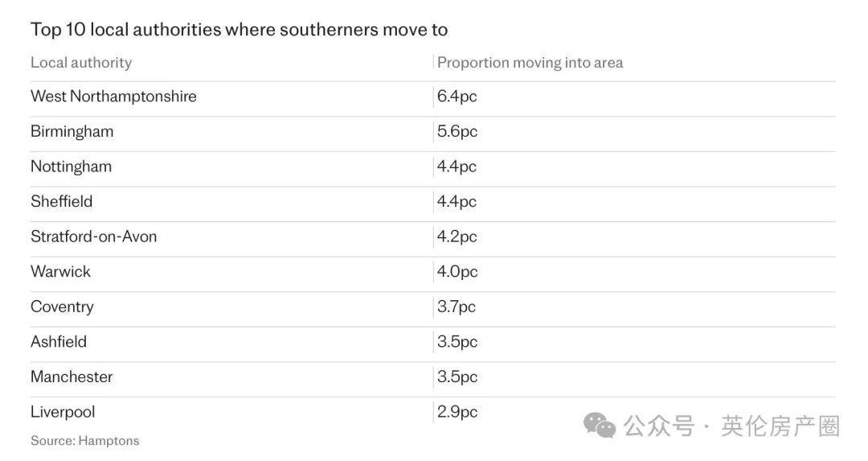Click the Ashfield table entry
The width and height of the screenshot is (868, 461).
[x=59, y=341]
